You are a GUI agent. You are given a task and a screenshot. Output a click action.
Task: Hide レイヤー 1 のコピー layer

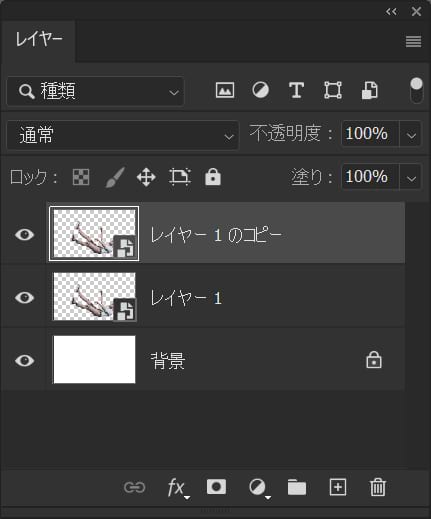(24, 235)
